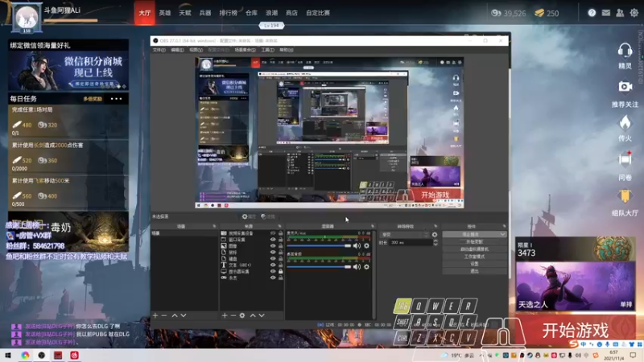Image resolution: width=644 pixels, height=362 pixels.
Task: Toggle visibility of the 文本 (GDI+) source
Action: tap(273, 265)
